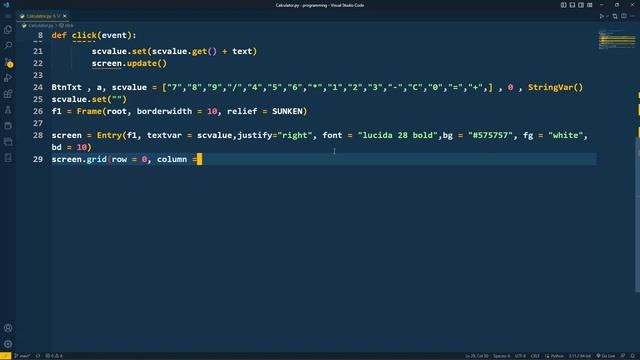Open the Explorer view in activity bar
Viewport: 640px width, 360px height.
pyautogui.click(x=8, y=30)
